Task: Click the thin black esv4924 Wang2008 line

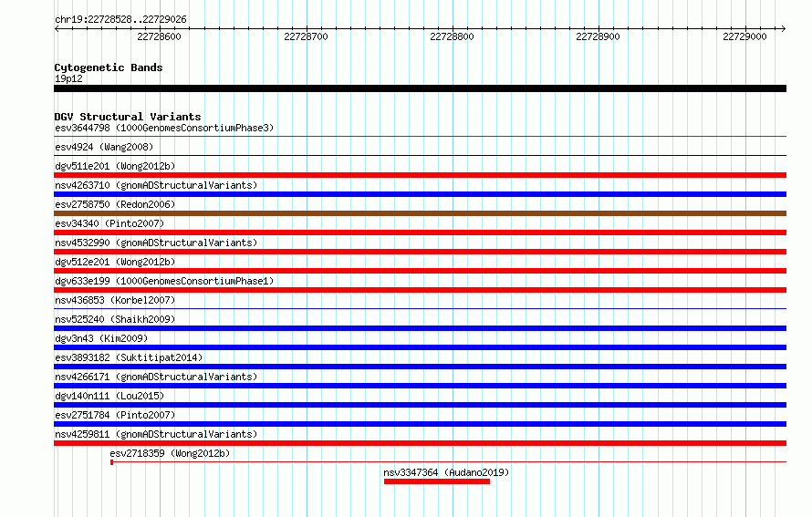Action: (x=420, y=155)
